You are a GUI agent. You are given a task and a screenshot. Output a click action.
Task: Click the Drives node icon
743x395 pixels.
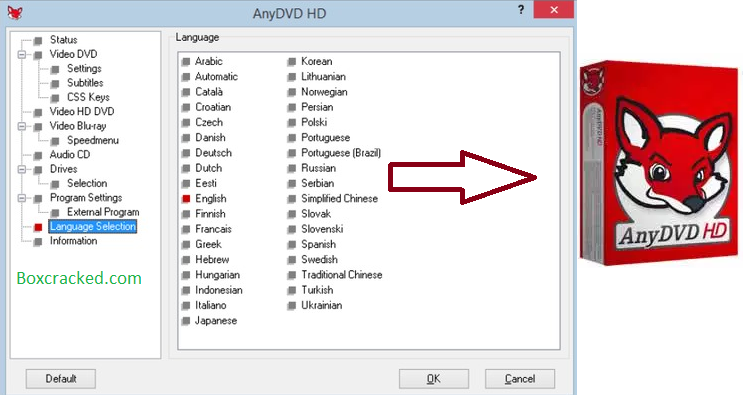click(38, 170)
